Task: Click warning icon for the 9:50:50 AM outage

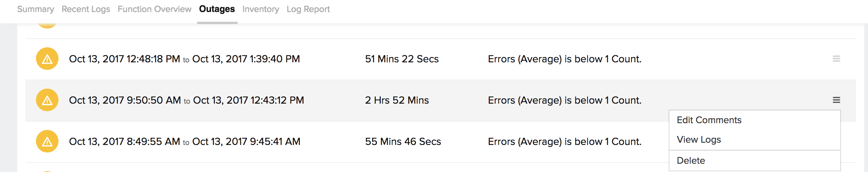Action: [x=47, y=100]
